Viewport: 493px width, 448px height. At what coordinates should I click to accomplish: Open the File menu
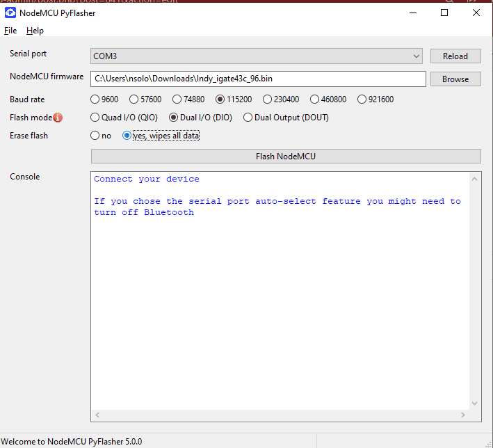pos(10,31)
